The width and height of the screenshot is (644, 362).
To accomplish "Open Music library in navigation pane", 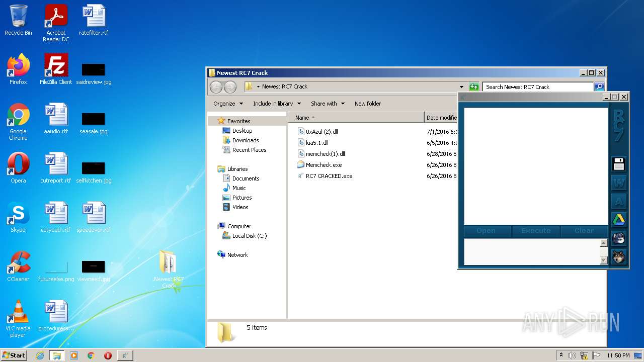I will [x=239, y=188].
